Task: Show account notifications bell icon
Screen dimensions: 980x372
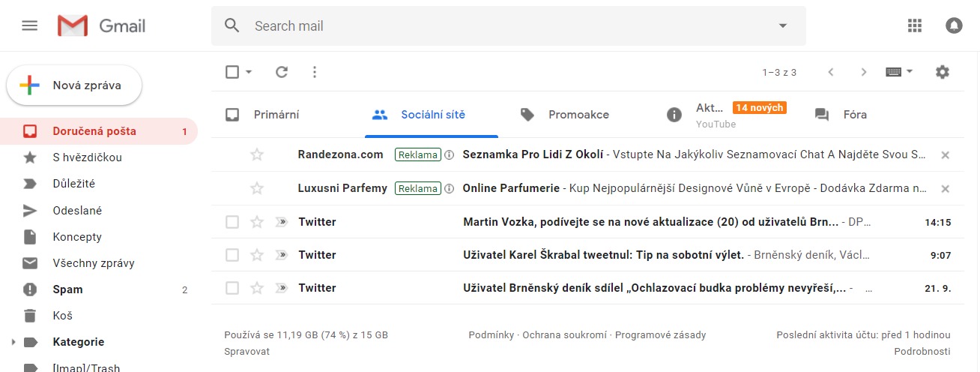Action: 954,25
